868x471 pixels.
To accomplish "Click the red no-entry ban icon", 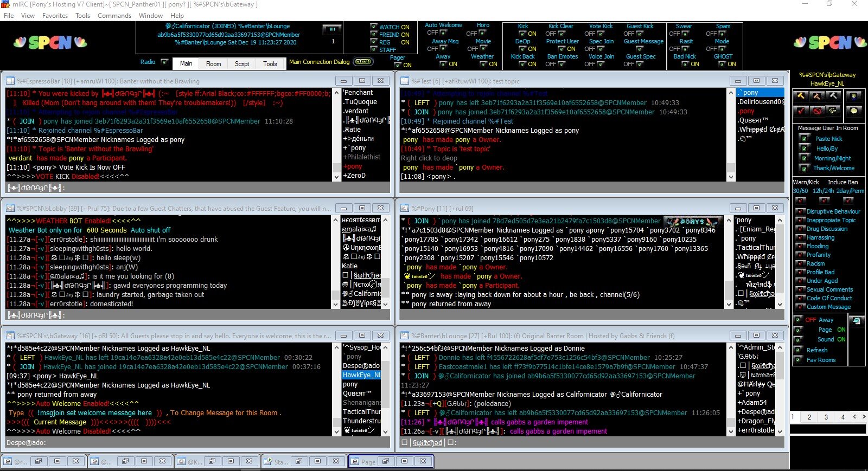I will [x=817, y=111].
